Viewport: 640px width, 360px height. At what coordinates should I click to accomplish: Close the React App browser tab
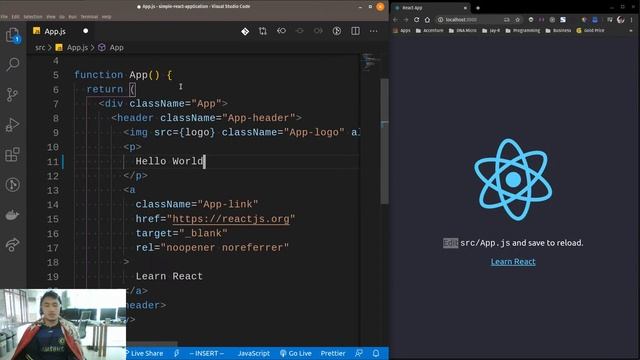465,8
